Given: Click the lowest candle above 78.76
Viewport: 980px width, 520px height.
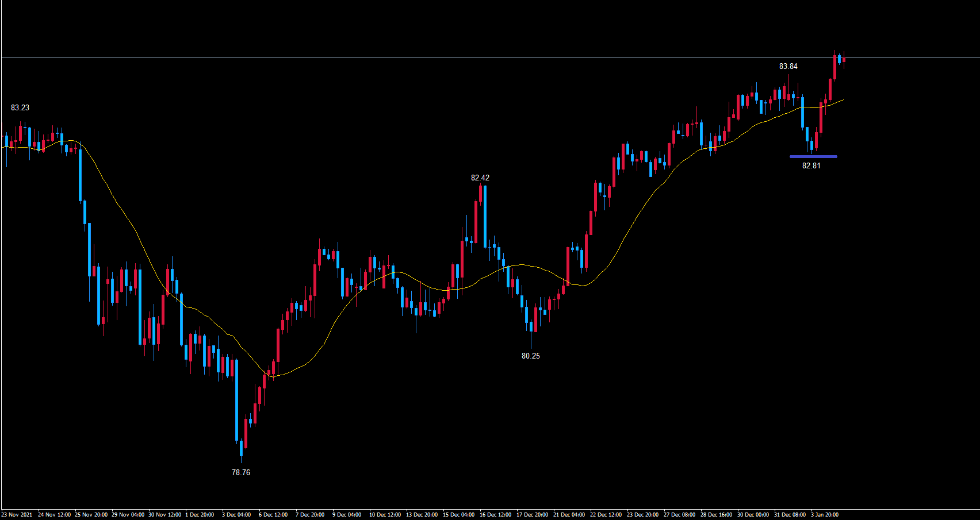Looking at the screenshot, I should (241, 448).
